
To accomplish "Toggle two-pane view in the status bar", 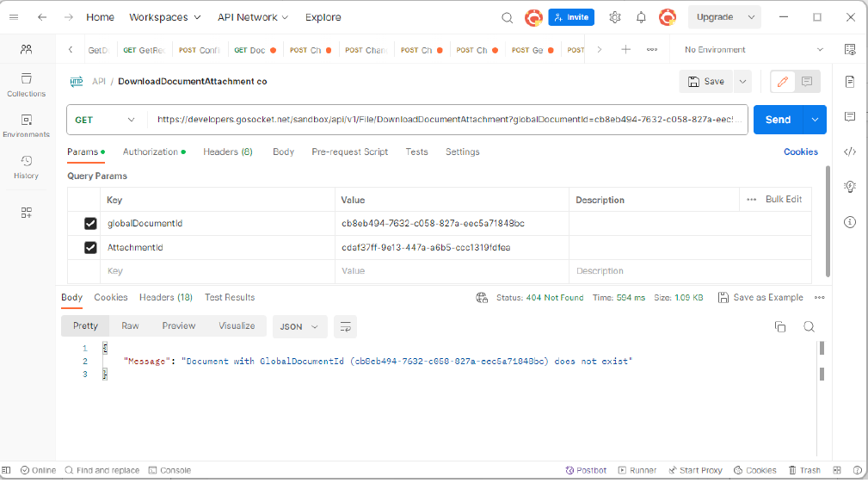I will point(837,470).
